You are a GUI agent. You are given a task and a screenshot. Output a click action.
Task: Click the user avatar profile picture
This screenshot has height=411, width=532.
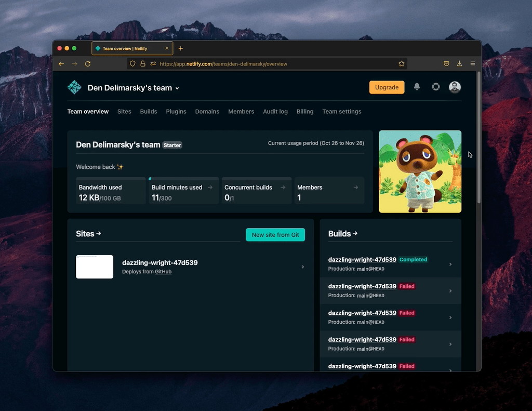(455, 87)
